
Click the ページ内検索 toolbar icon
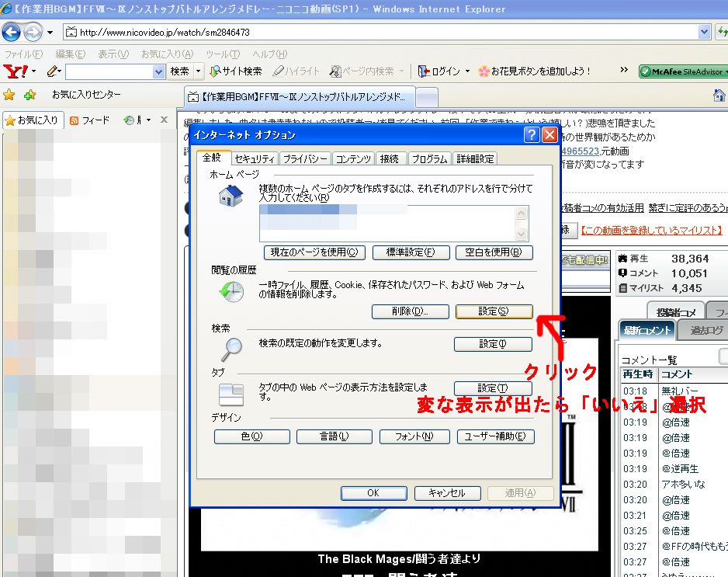[362, 71]
